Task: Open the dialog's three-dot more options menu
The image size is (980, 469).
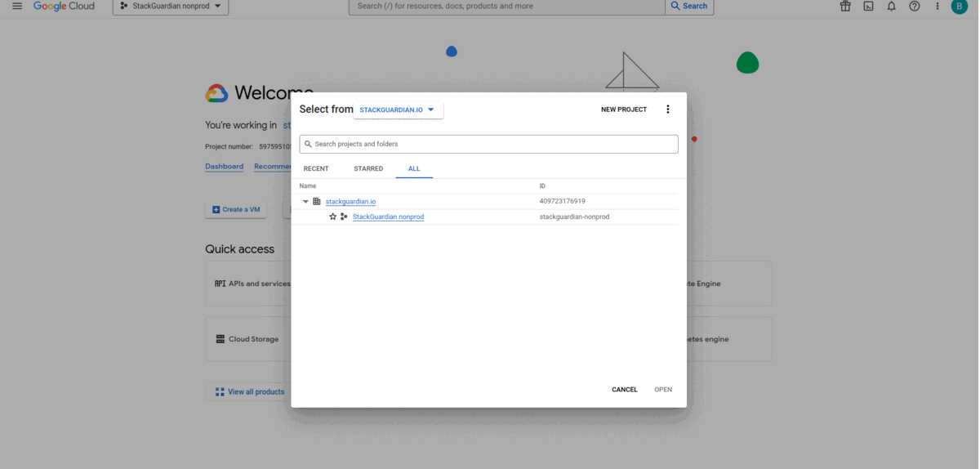Action: coord(667,109)
